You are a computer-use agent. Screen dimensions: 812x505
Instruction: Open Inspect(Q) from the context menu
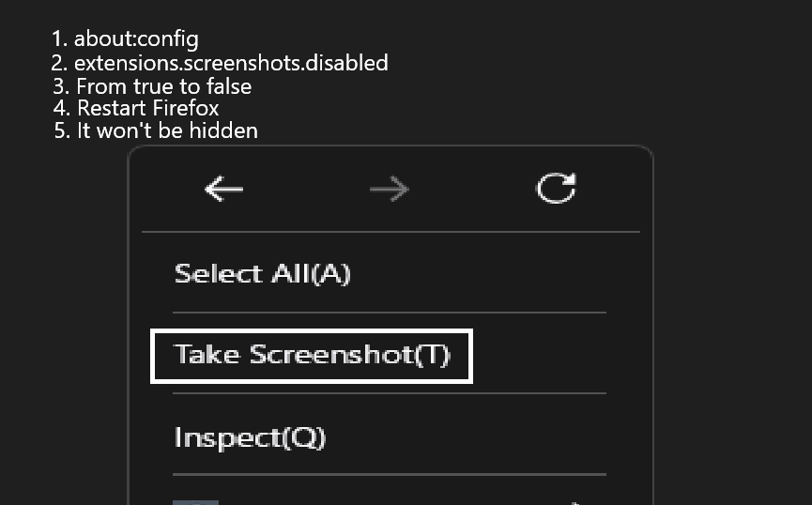click(x=250, y=437)
